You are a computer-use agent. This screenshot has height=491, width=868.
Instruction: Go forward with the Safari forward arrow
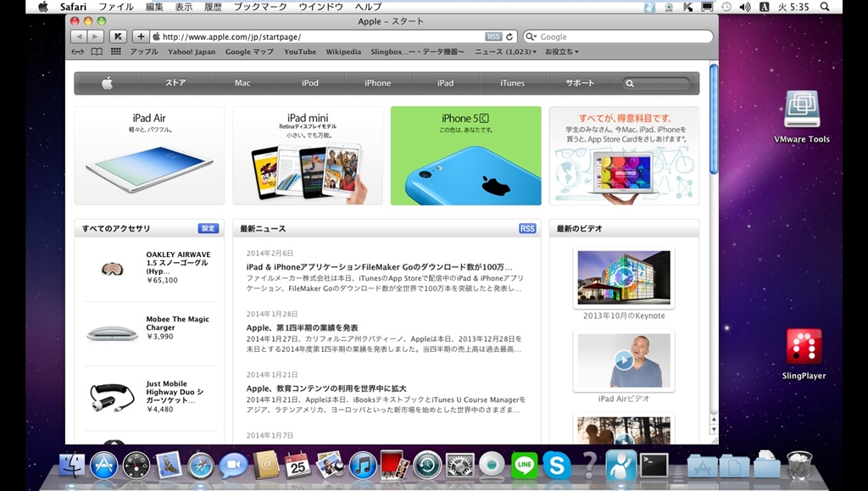click(x=96, y=36)
